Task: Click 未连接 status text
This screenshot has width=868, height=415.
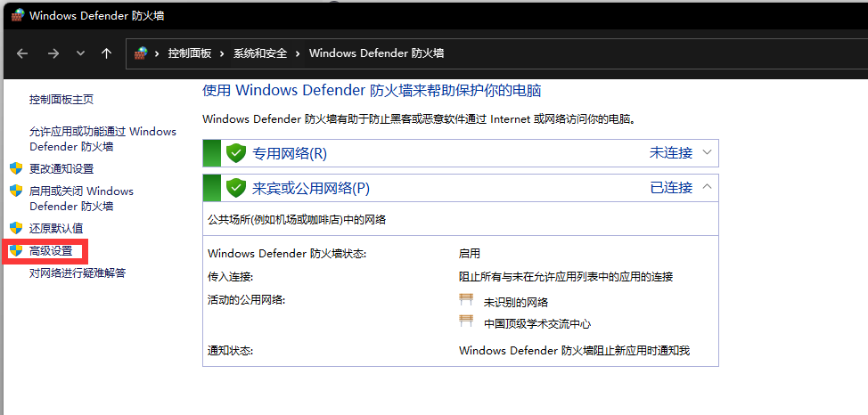Action: [x=671, y=152]
